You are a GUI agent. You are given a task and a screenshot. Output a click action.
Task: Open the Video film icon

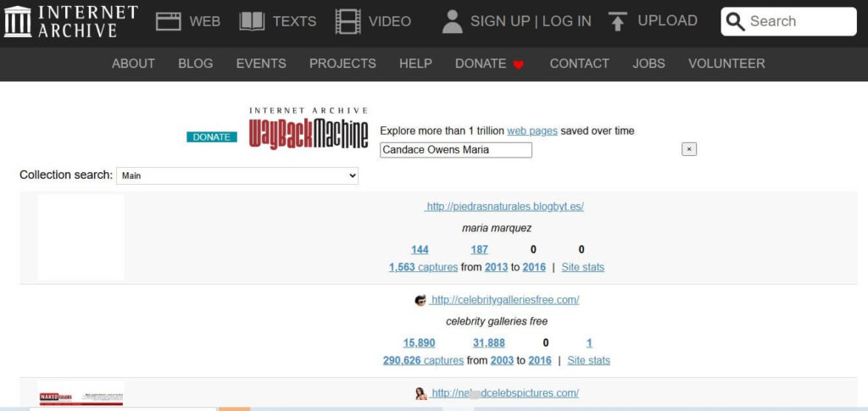point(348,21)
